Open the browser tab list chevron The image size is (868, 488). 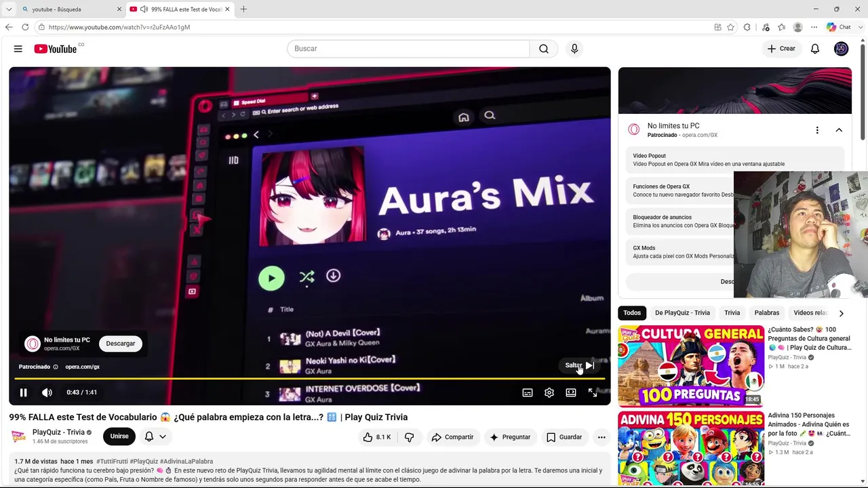(9, 9)
